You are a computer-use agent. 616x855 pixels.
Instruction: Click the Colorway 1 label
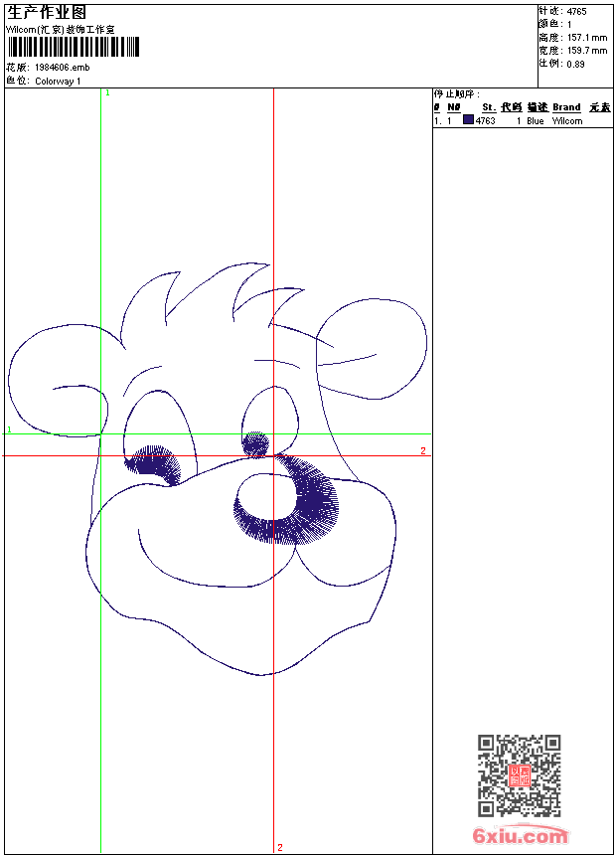click(x=58, y=81)
